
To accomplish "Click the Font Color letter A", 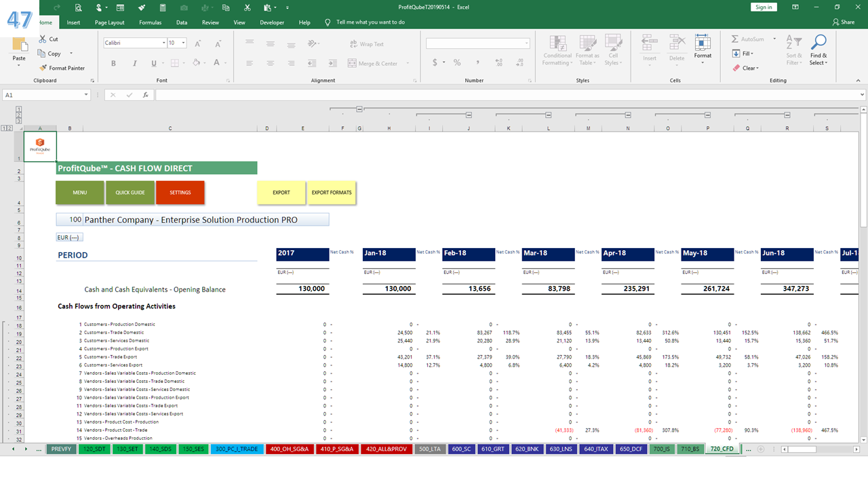I will [216, 63].
